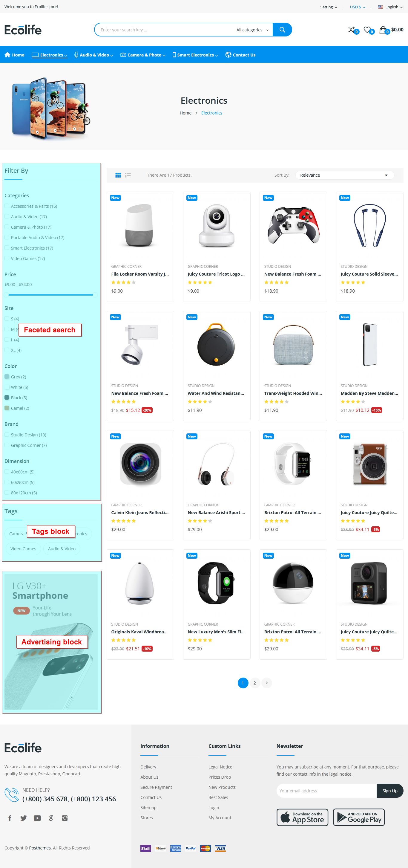Click the search magnifier button
408x868 pixels.
pos(282,30)
